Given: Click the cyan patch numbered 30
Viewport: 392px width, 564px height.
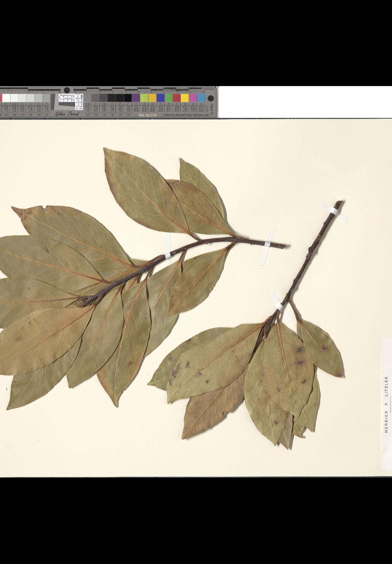Looking at the screenshot, I should point(201,98).
